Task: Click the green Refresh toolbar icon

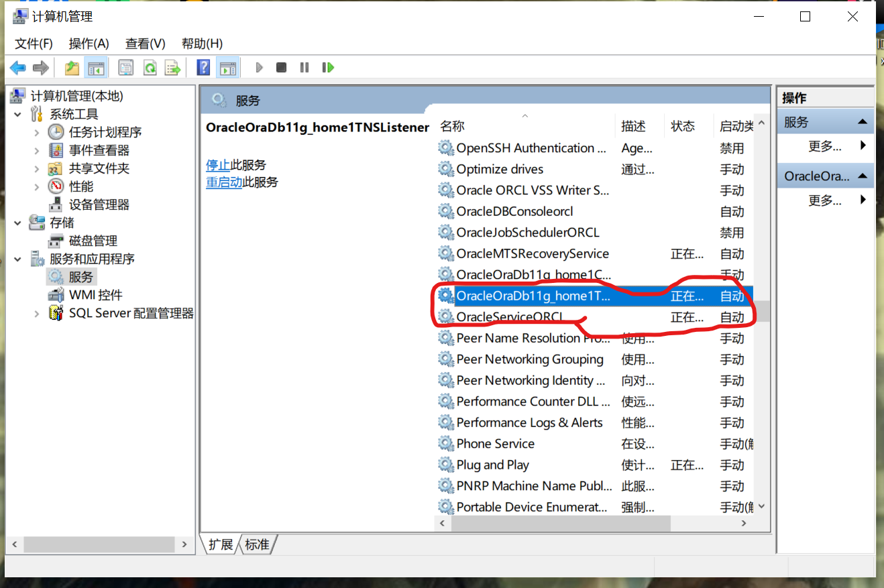Action: click(150, 68)
